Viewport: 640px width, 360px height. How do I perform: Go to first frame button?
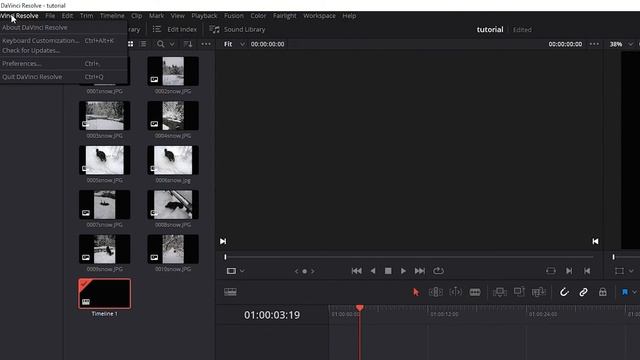point(356,271)
